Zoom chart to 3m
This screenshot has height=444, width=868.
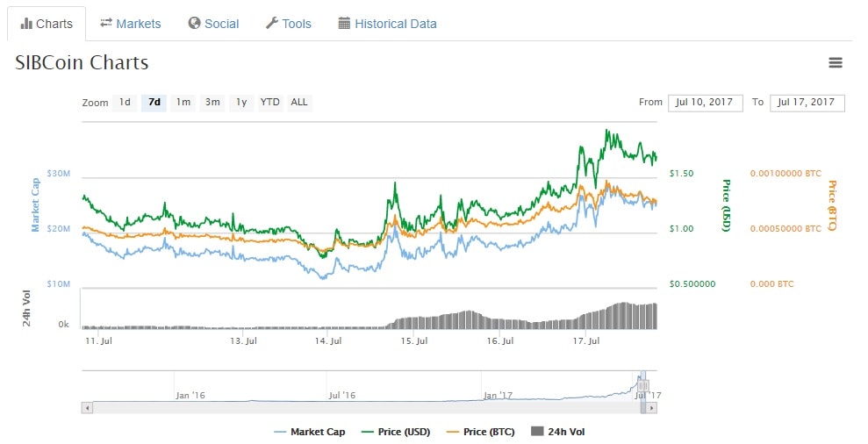click(212, 103)
